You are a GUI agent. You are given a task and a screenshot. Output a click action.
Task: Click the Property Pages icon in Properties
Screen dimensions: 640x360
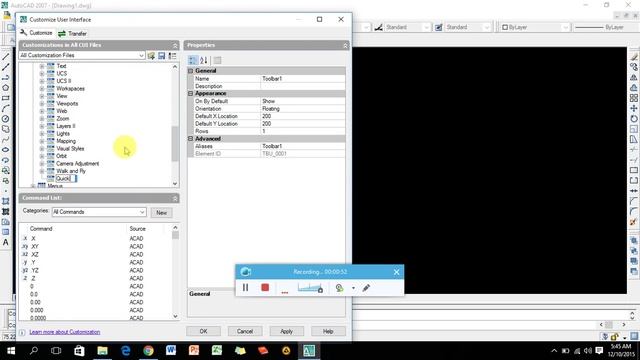tap(218, 60)
